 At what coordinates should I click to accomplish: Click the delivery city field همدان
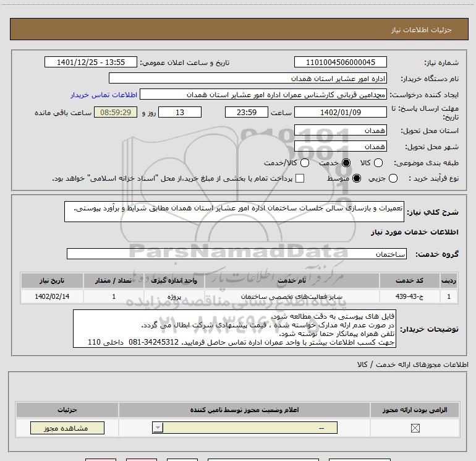click(x=340, y=147)
